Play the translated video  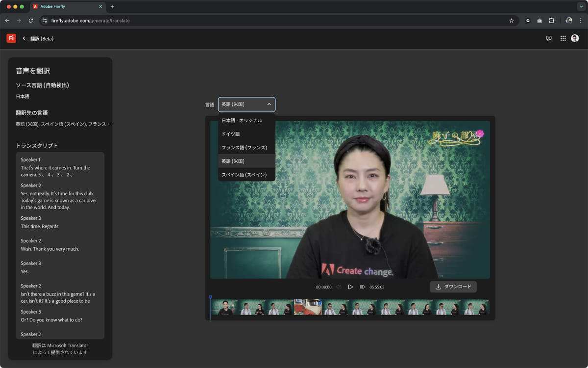tap(350, 287)
